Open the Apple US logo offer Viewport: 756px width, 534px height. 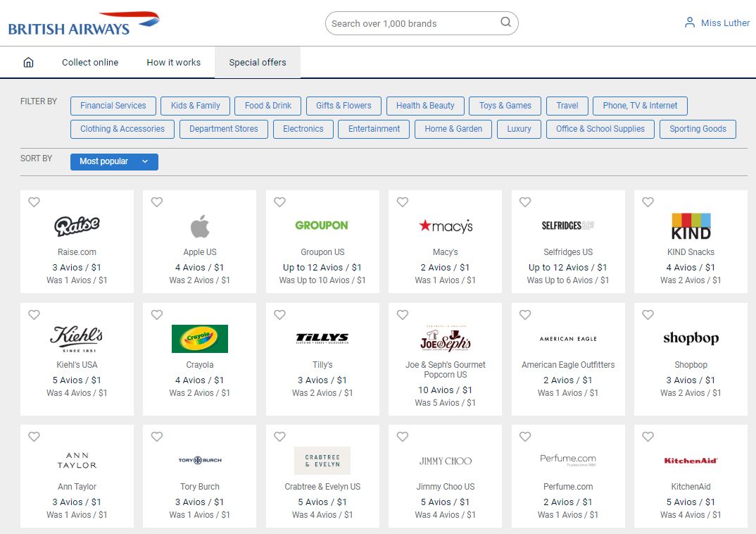pos(200,226)
